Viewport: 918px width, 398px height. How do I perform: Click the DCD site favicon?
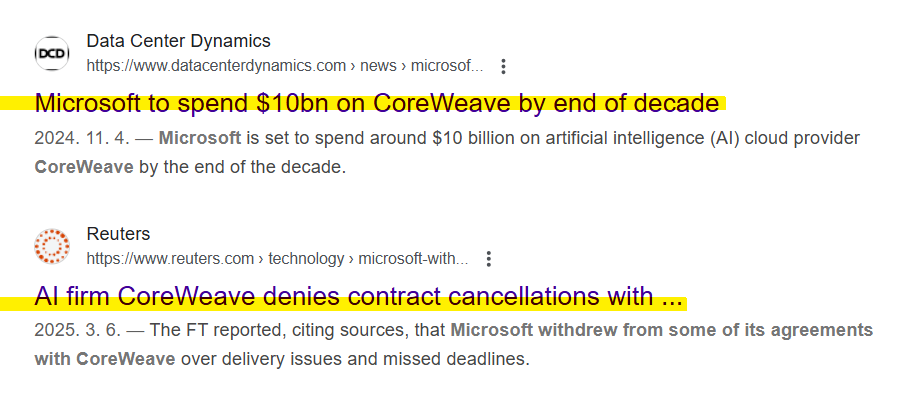[x=52, y=53]
